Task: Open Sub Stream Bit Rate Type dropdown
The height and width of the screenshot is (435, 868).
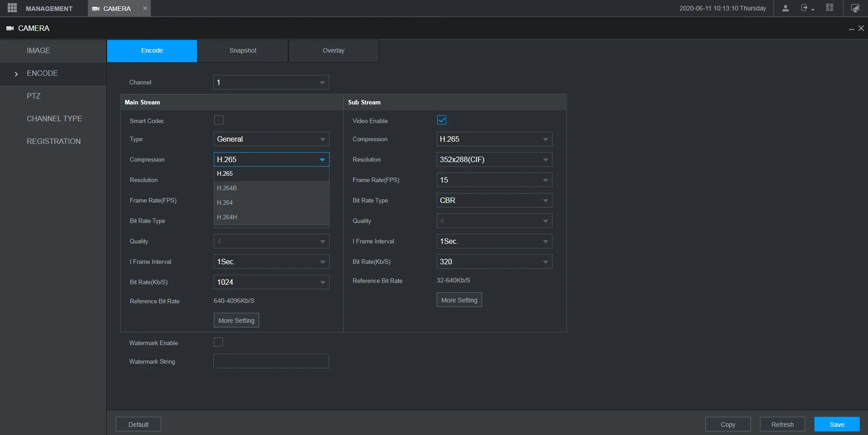Action: pos(494,200)
